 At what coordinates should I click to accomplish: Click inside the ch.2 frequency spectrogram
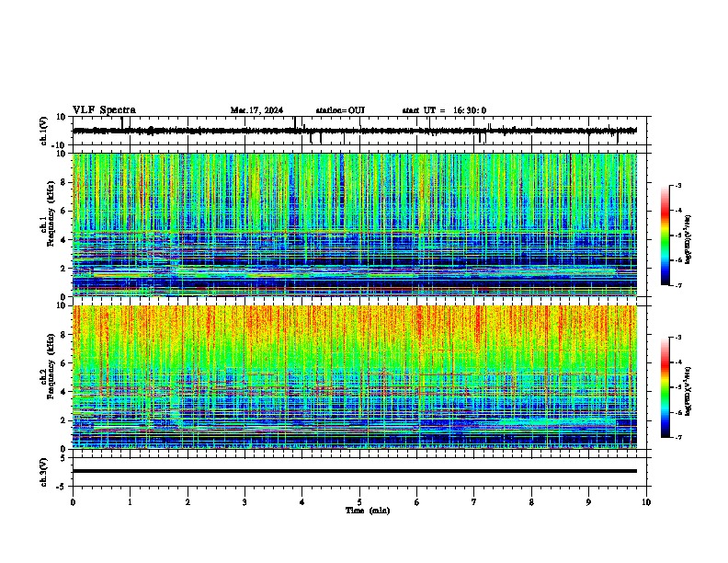[355, 377]
